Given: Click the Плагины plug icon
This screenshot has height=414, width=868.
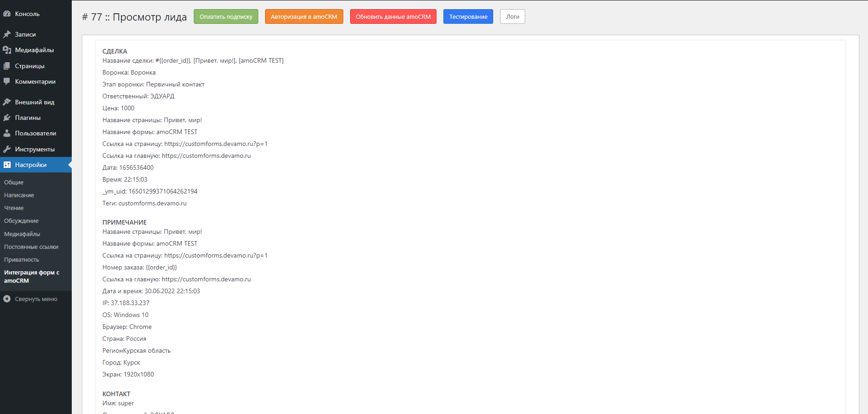Looking at the screenshot, I should [x=7, y=118].
